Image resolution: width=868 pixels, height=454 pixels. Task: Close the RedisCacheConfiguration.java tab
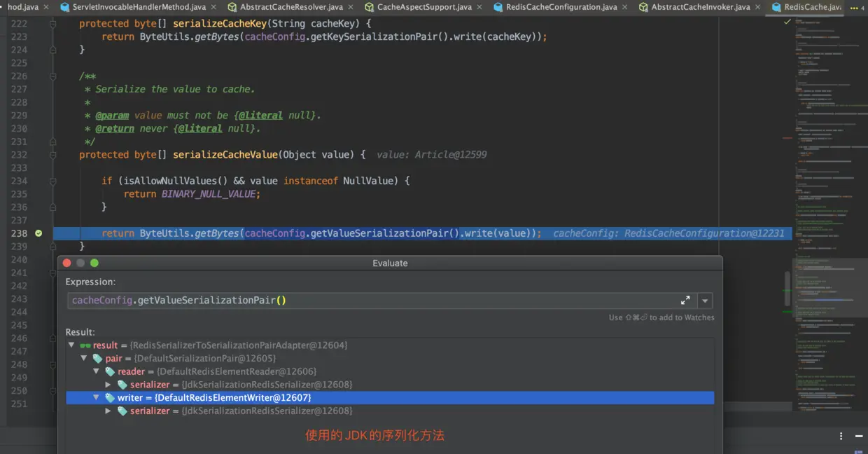(x=626, y=7)
